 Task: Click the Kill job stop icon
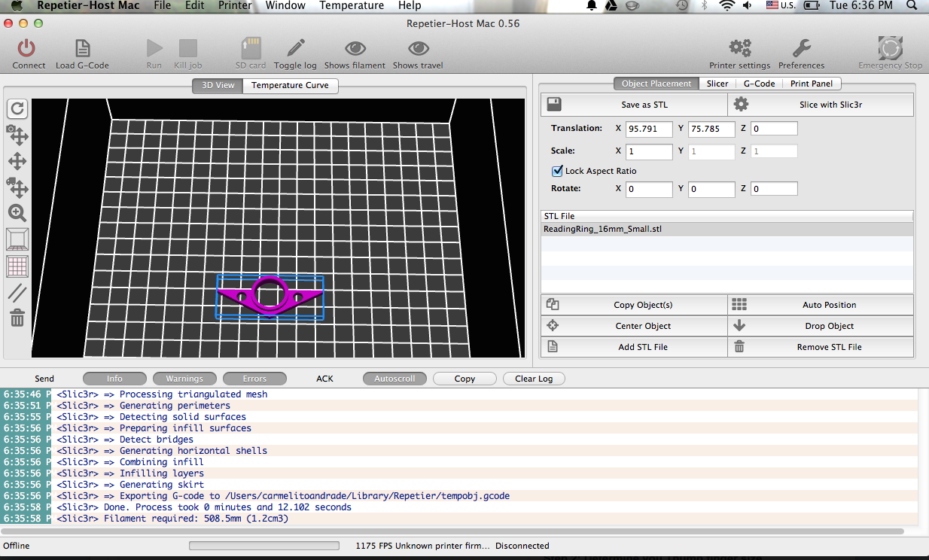pyautogui.click(x=188, y=49)
